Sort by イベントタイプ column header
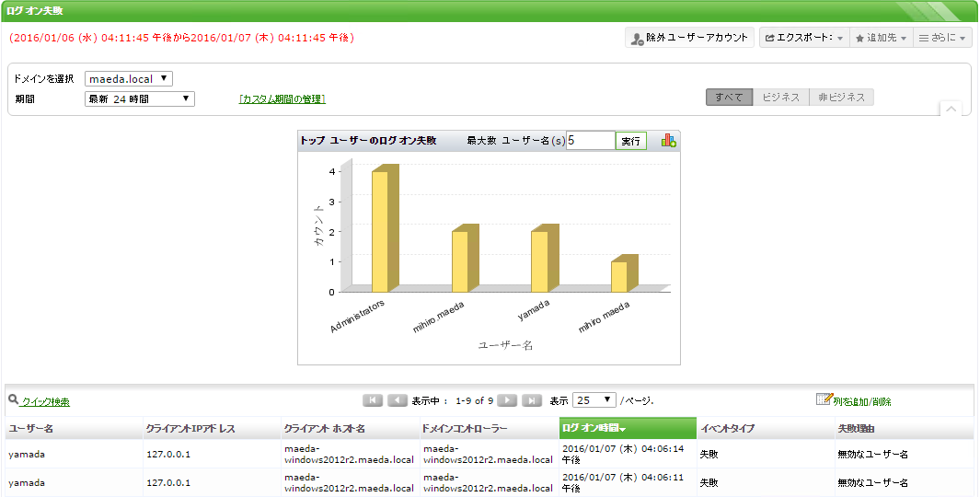Viewport: 980px width, 497px height. coord(766,428)
